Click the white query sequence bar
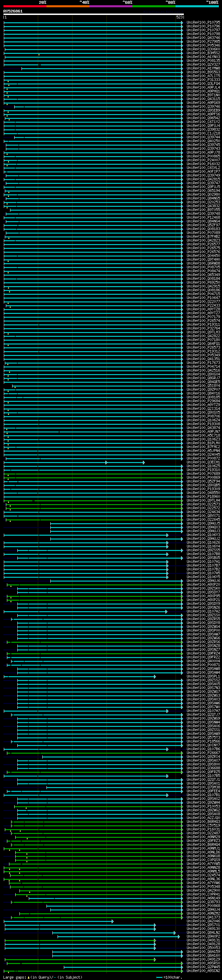The height and width of the screenshot is (980, 222). tap(93, 15)
